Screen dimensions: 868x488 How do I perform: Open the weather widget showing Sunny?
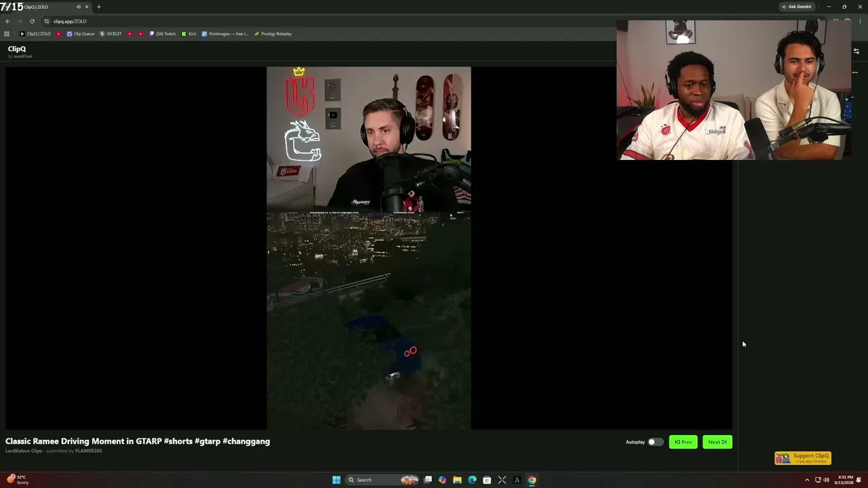[17, 480]
